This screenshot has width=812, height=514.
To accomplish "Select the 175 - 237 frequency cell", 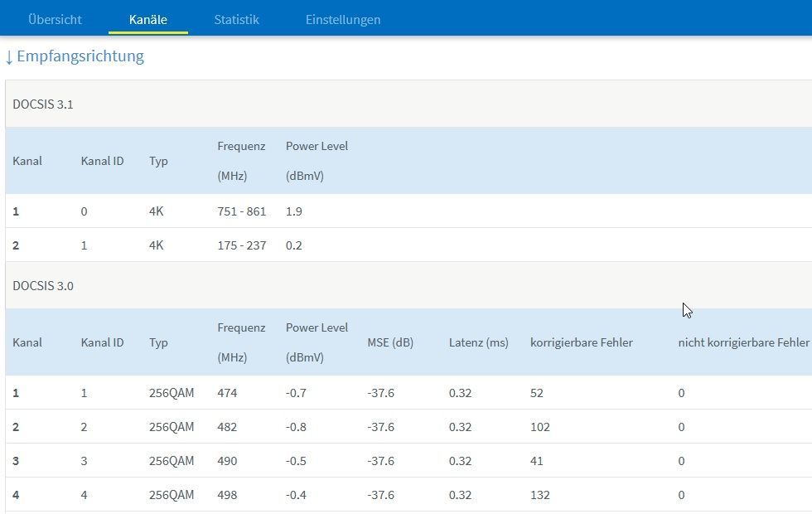I will coord(241,245).
